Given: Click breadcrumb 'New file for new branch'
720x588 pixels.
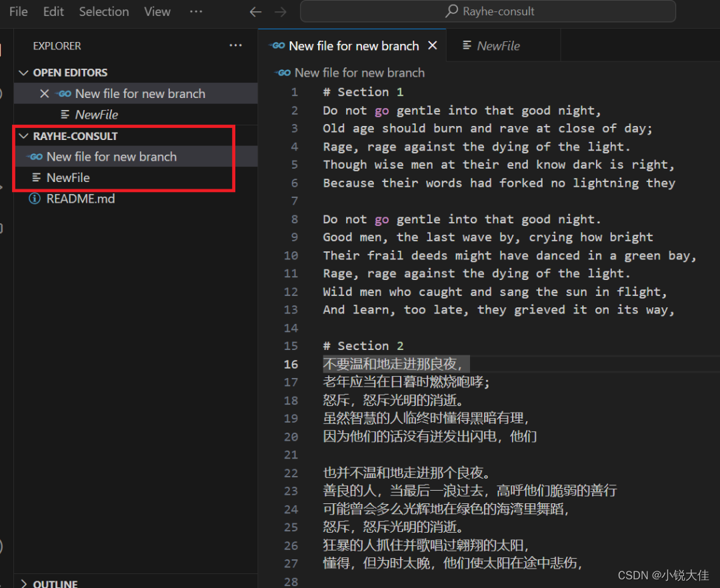Looking at the screenshot, I should (359, 73).
